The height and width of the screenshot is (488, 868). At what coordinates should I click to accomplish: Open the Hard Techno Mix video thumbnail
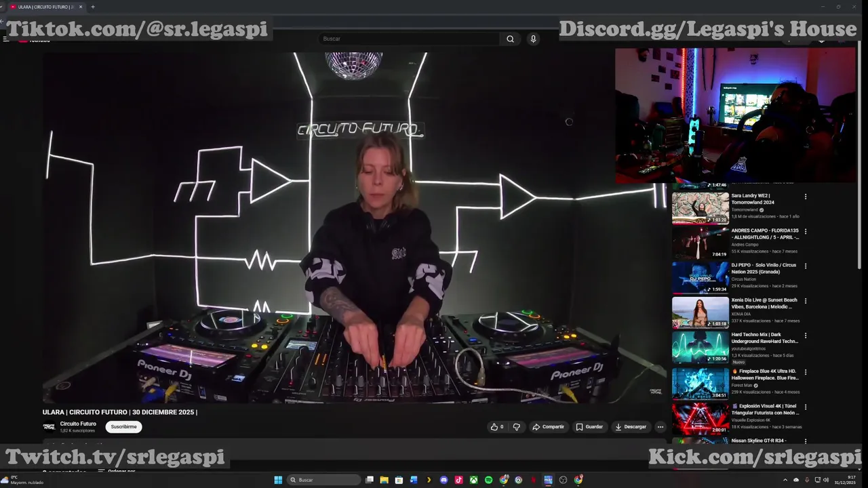(700, 346)
